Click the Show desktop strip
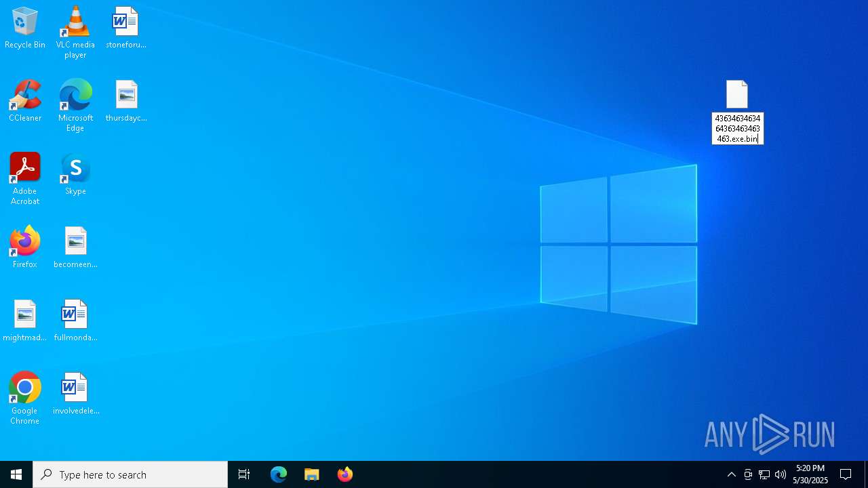The image size is (868, 488). (x=866, y=474)
